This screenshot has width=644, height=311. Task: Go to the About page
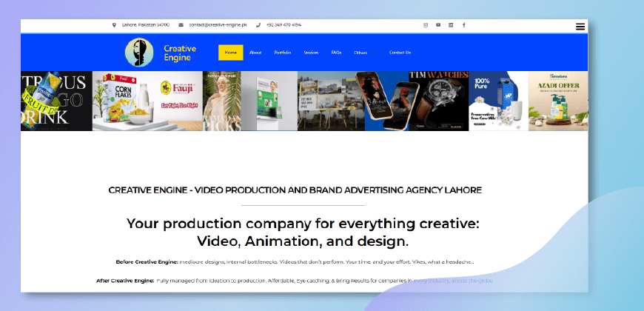[255, 53]
